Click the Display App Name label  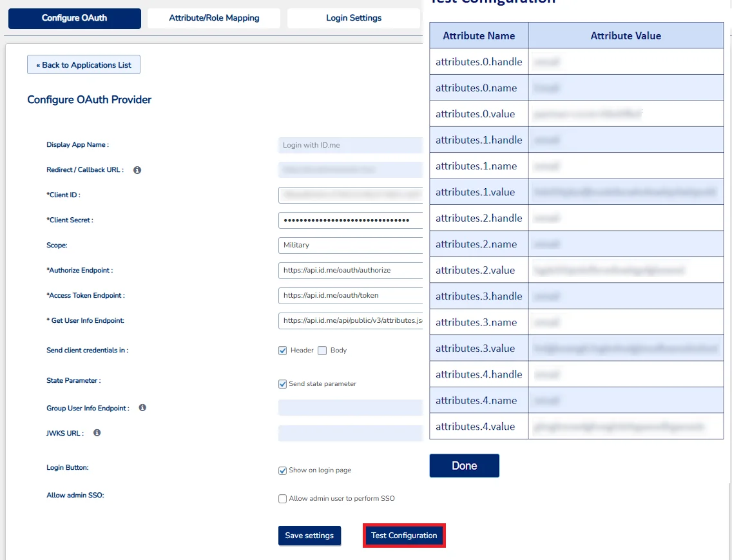tap(77, 145)
